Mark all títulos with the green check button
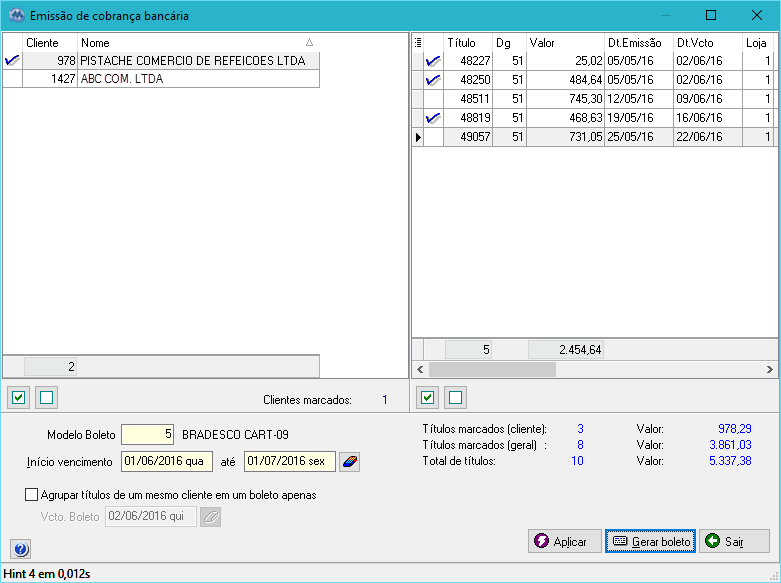This screenshot has height=583, width=781. pos(428,398)
